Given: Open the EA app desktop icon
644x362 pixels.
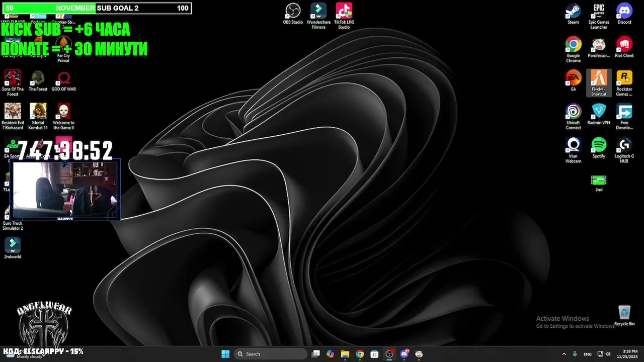Looking at the screenshot, I should click(573, 81).
